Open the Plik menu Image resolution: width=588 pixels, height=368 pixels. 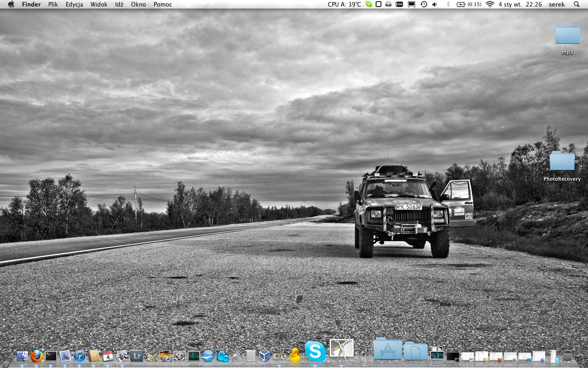53,4
